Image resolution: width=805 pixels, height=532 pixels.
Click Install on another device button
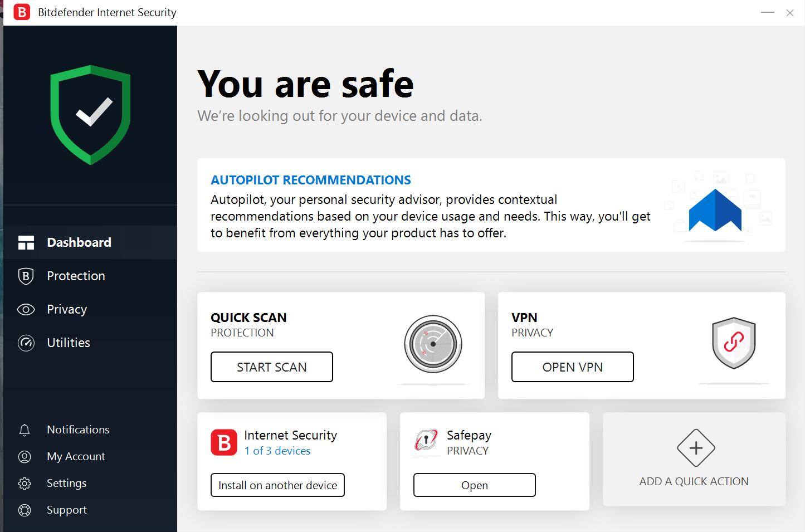[277, 485]
